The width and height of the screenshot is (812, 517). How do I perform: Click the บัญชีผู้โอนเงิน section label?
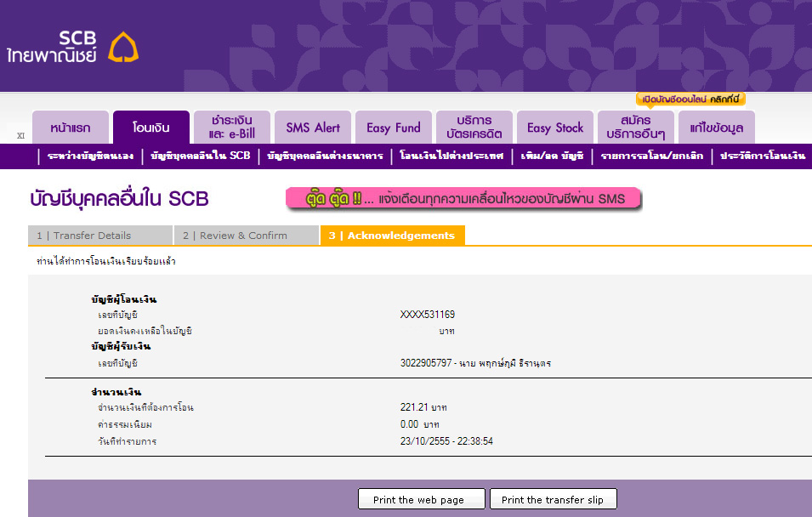click(x=124, y=299)
